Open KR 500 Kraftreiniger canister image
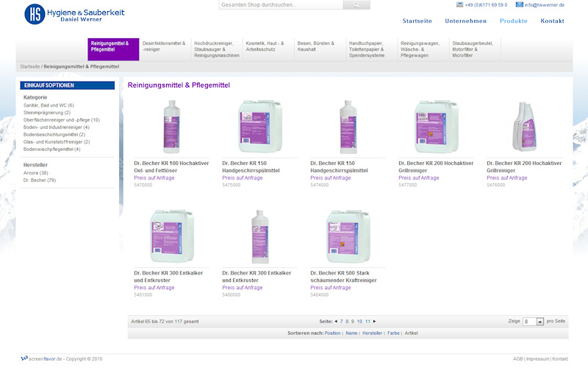588x368 pixels. (348, 236)
